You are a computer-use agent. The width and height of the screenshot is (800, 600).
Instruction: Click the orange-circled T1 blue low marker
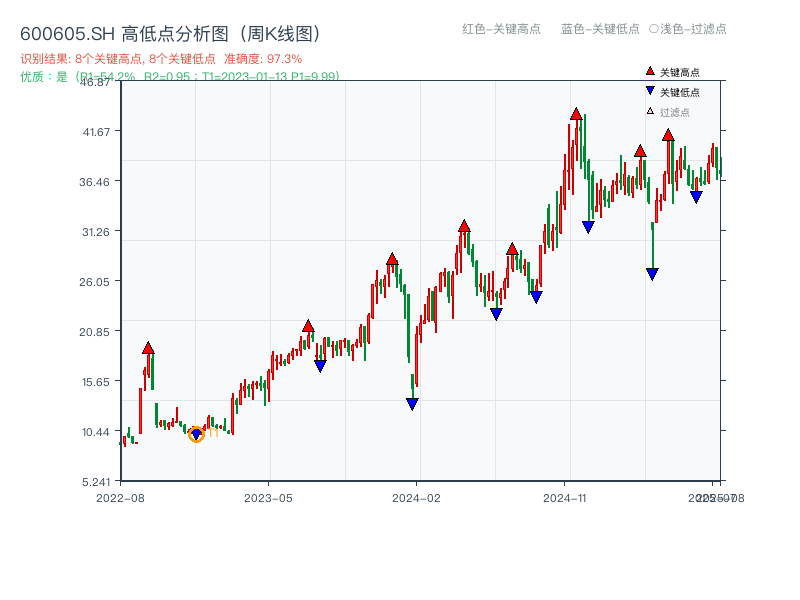tap(196, 434)
